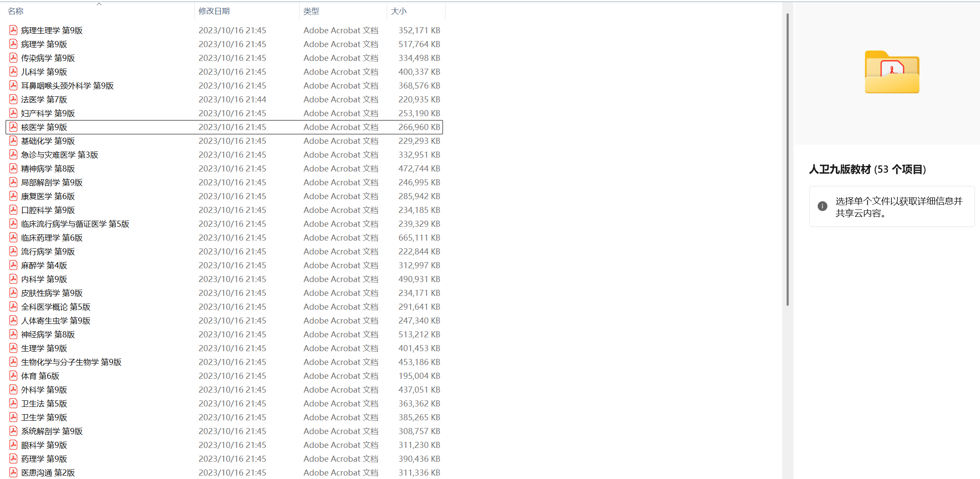Click the PDF icon for 全科医学概论 第5版

click(x=13, y=307)
